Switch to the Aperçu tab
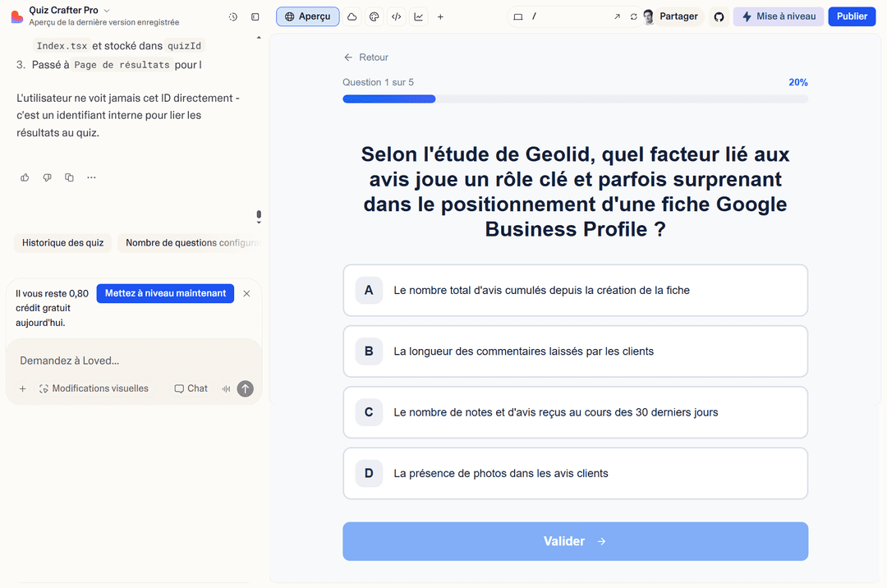The image size is (887, 588). point(307,16)
